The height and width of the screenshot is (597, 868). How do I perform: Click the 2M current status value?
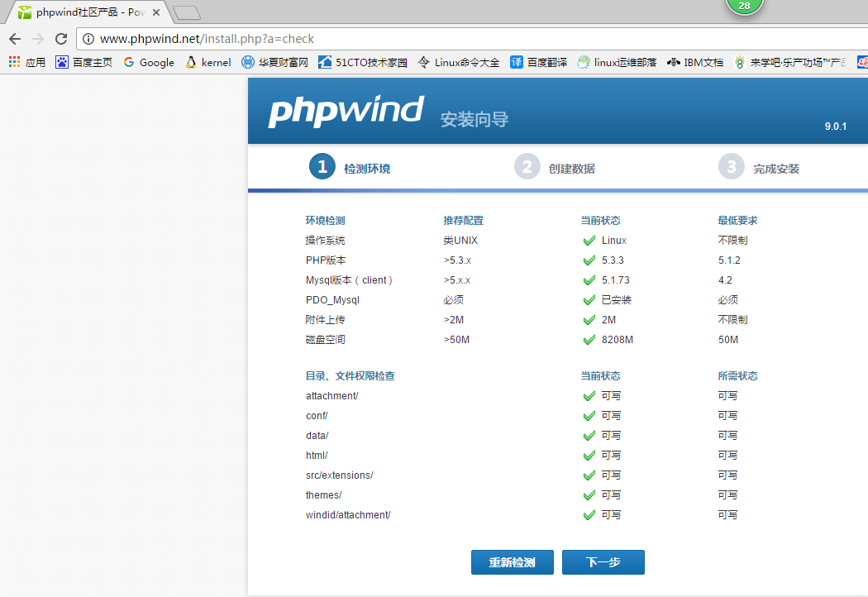click(x=609, y=319)
